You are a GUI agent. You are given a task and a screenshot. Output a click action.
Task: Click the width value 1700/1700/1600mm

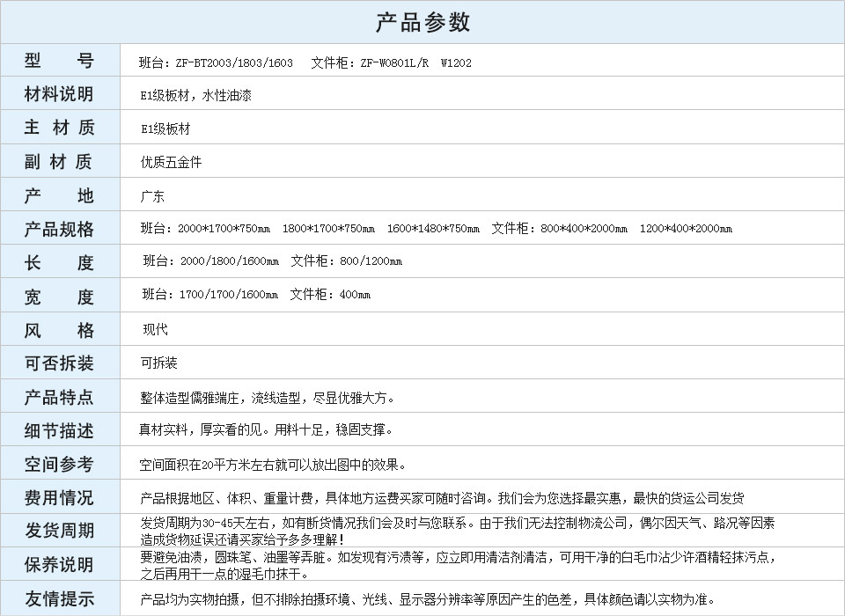pyautogui.click(x=229, y=295)
